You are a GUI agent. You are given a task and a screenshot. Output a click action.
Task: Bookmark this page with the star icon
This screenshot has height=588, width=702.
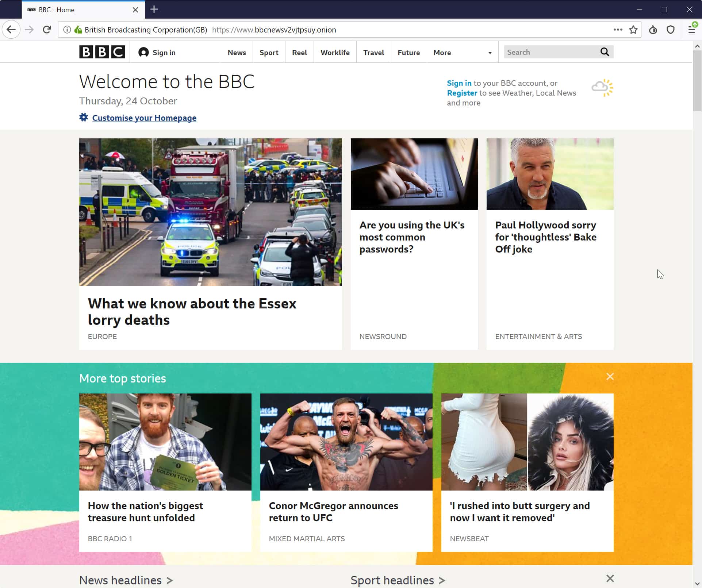633,30
